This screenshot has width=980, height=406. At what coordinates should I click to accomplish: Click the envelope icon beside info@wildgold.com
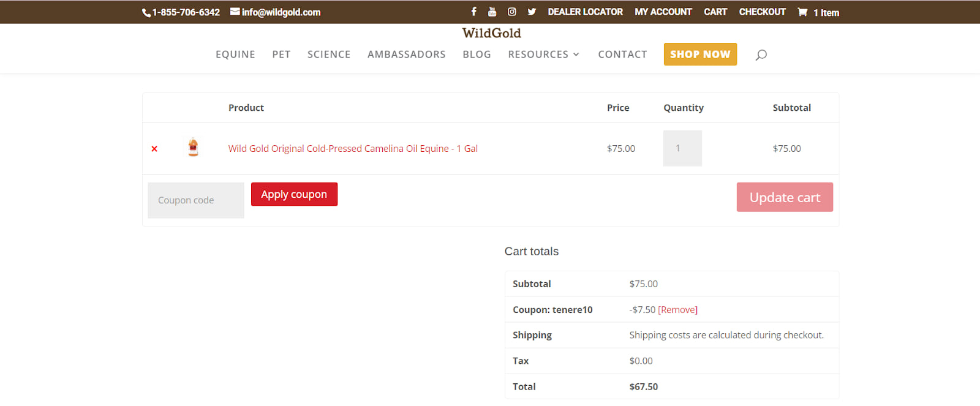point(235,12)
